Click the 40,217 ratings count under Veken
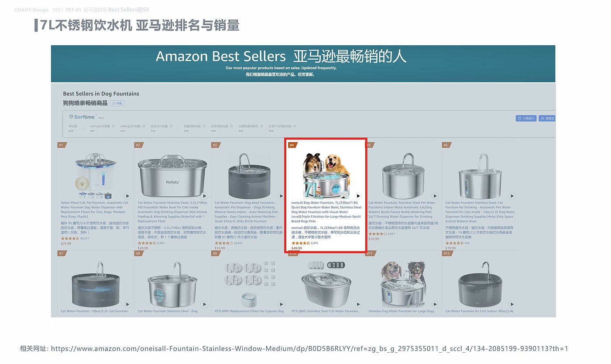This screenshot has height=364, width=611. tap(84, 238)
